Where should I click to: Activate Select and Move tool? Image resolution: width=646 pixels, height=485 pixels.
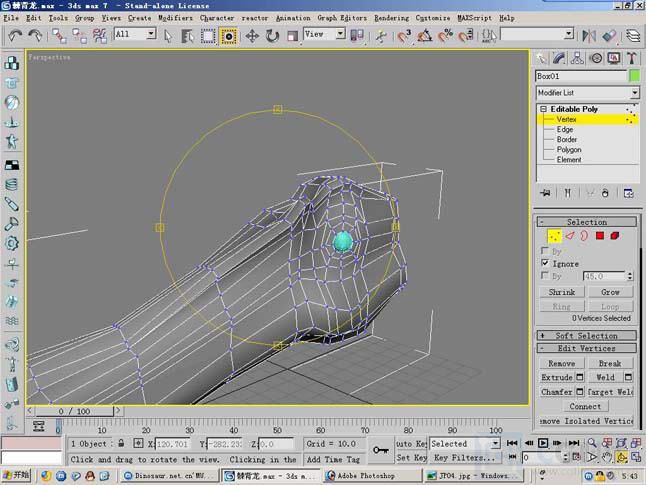click(x=252, y=36)
